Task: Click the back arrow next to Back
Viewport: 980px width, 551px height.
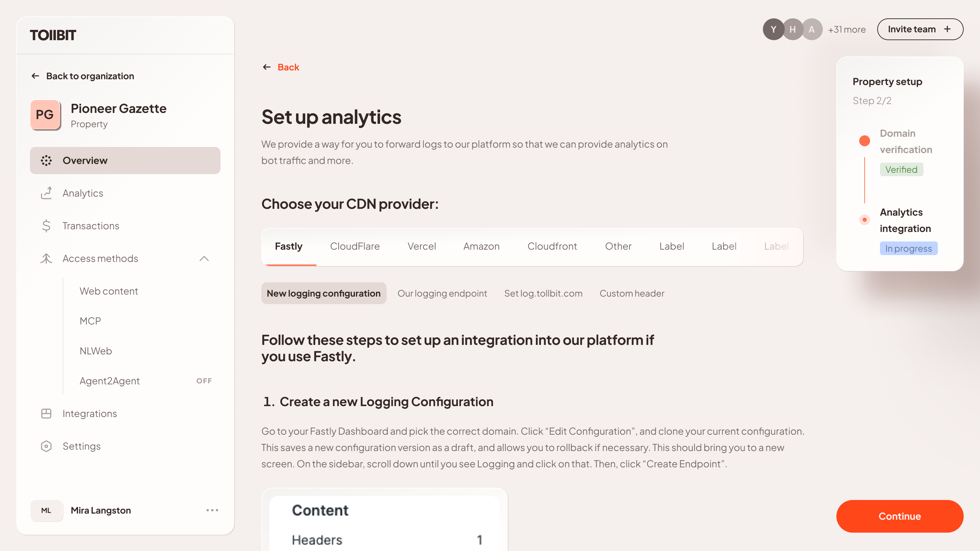Action: [x=266, y=67]
